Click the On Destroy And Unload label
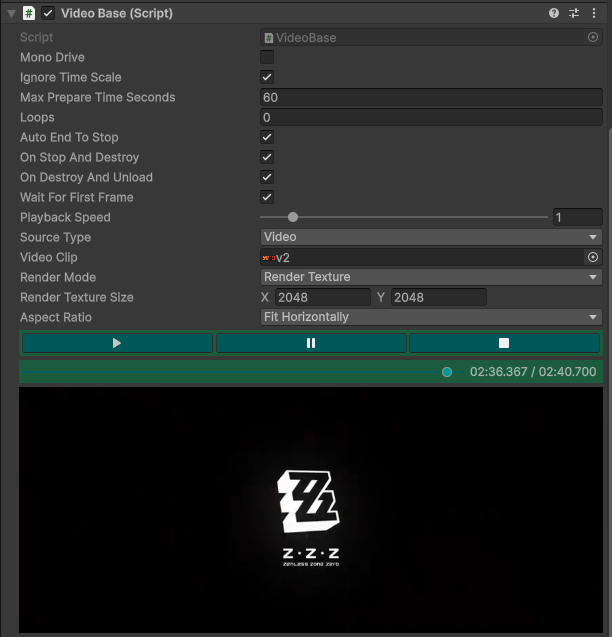Image resolution: width=612 pixels, height=637 pixels. pyautogui.click(x=87, y=177)
